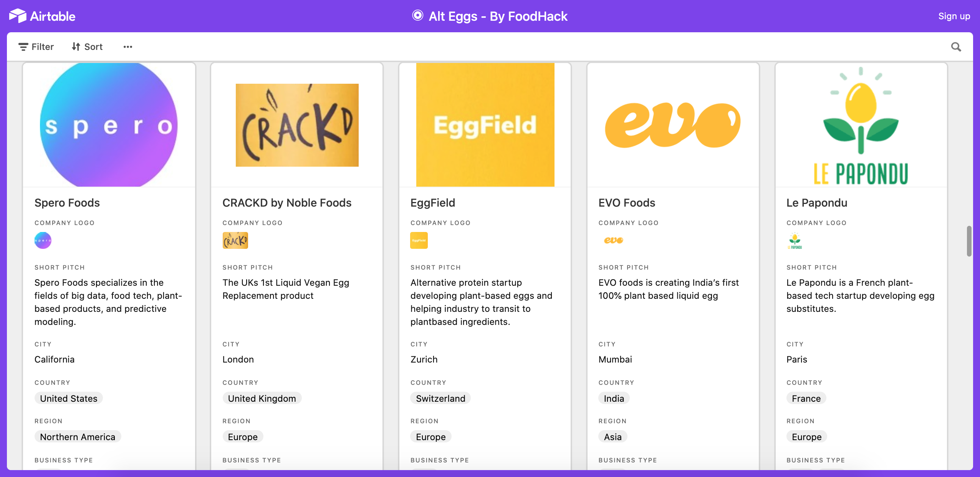Open the three-dot more options menu

click(128, 47)
